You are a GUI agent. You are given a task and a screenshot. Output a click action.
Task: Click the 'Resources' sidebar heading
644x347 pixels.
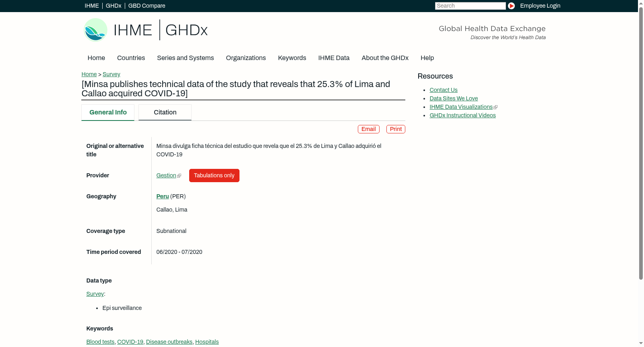tap(435, 76)
